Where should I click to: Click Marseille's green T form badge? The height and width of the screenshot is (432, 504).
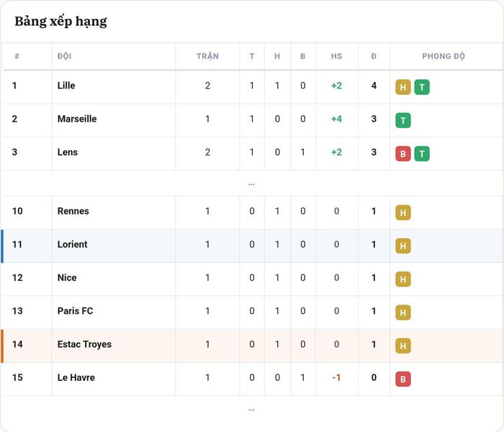pyautogui.click(x=402, y=120)
